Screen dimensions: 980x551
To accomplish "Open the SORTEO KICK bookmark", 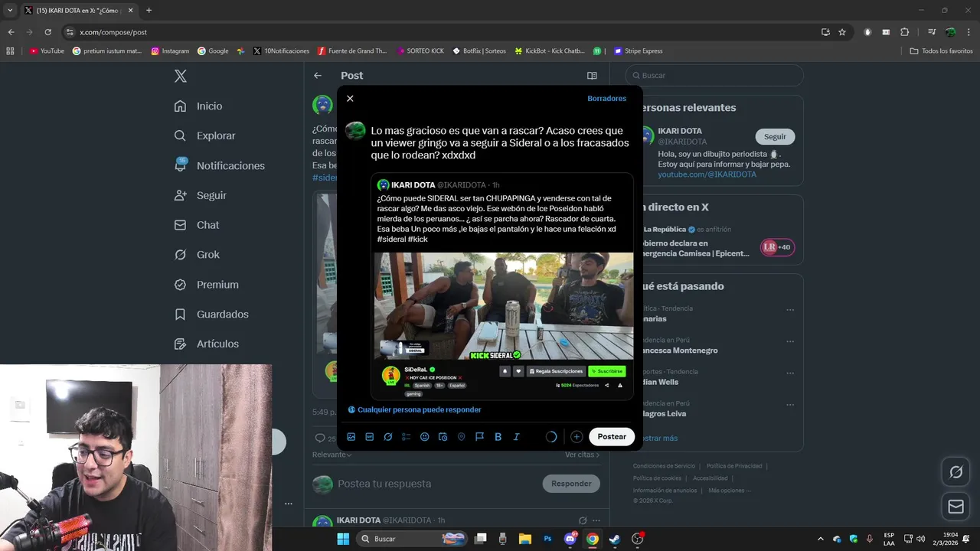I will (420, 51).
